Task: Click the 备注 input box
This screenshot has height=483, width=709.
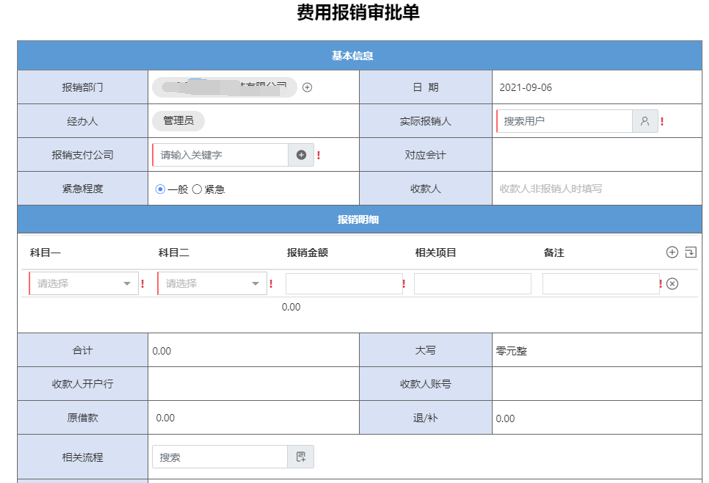Action: (601, 284)
